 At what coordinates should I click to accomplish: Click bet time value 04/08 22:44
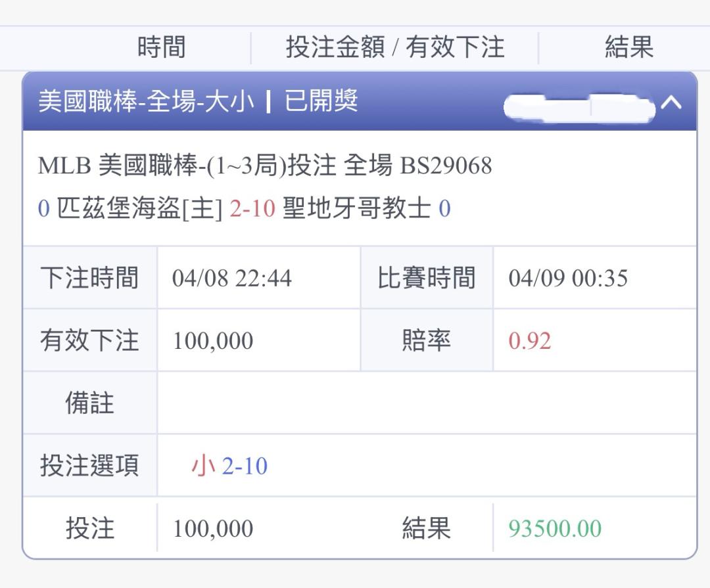click(x=231, y=279)
